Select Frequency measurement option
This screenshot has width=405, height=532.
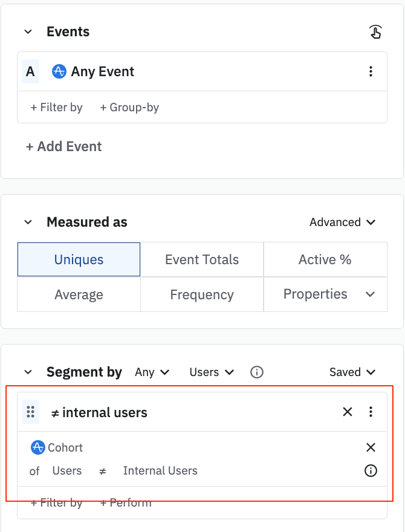pos(202,294)
